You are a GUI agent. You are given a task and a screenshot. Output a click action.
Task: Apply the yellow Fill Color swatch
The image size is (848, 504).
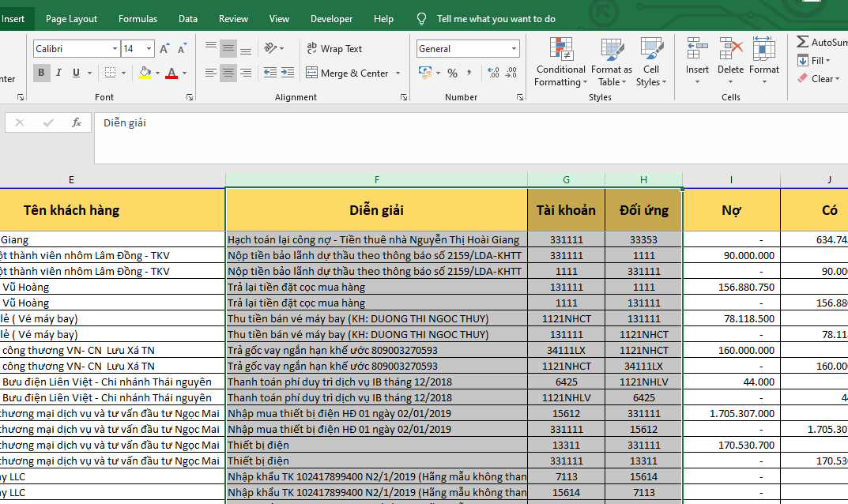pos(144,73)
